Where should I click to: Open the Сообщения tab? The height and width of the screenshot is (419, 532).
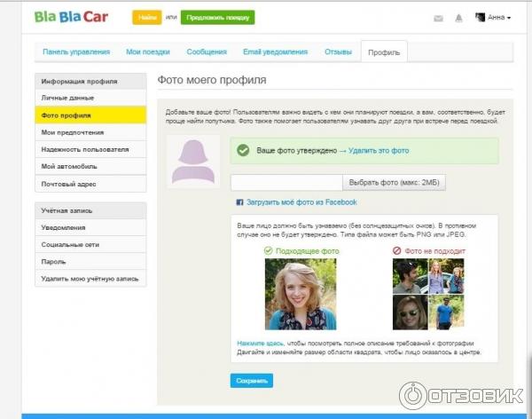[206, 52]
